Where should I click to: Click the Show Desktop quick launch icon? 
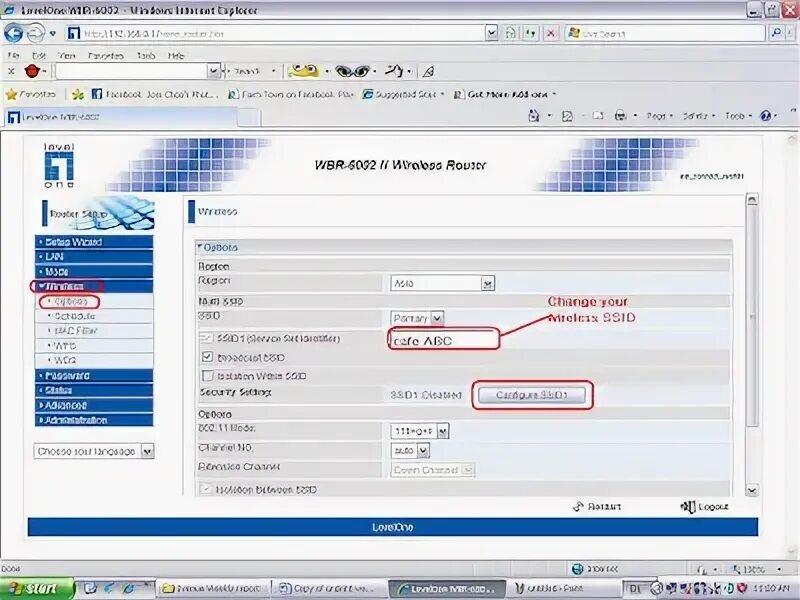point(90,588)
